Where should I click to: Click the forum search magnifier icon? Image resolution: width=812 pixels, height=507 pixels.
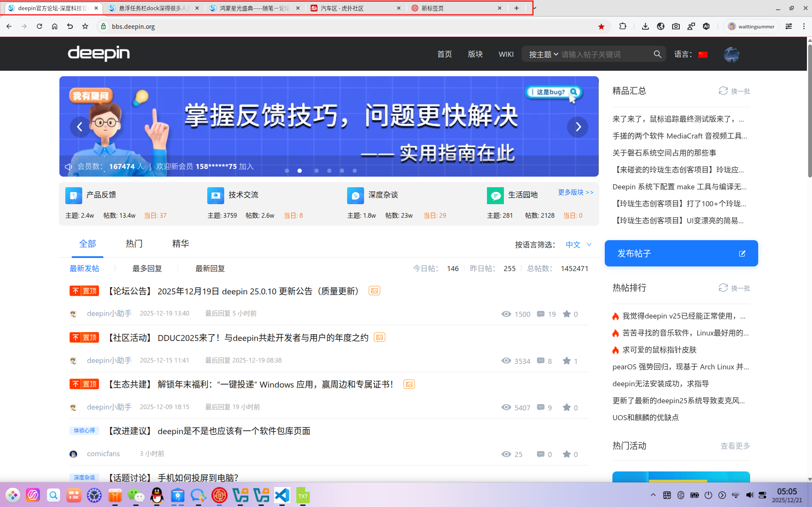point(657,54)
